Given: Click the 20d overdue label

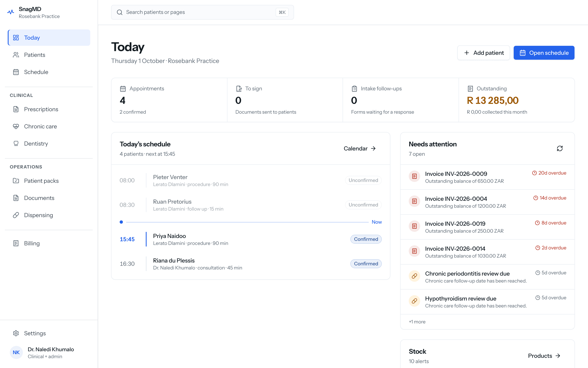Looking at the screenshot, I should (549, 173).
